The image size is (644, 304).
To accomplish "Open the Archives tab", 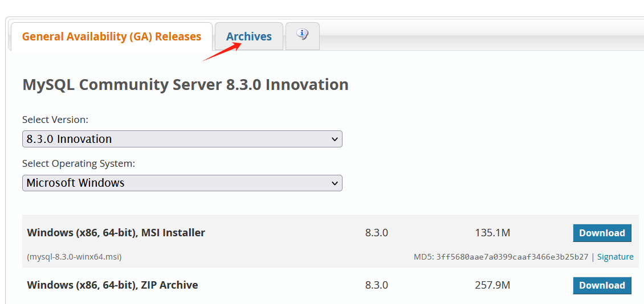I will click(249, 36).
